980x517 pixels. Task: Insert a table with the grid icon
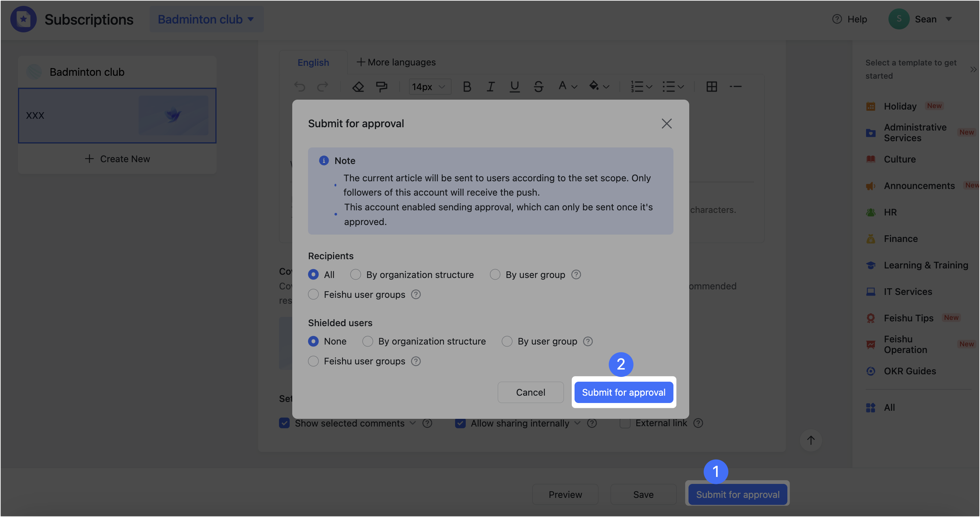coord(712,87)
